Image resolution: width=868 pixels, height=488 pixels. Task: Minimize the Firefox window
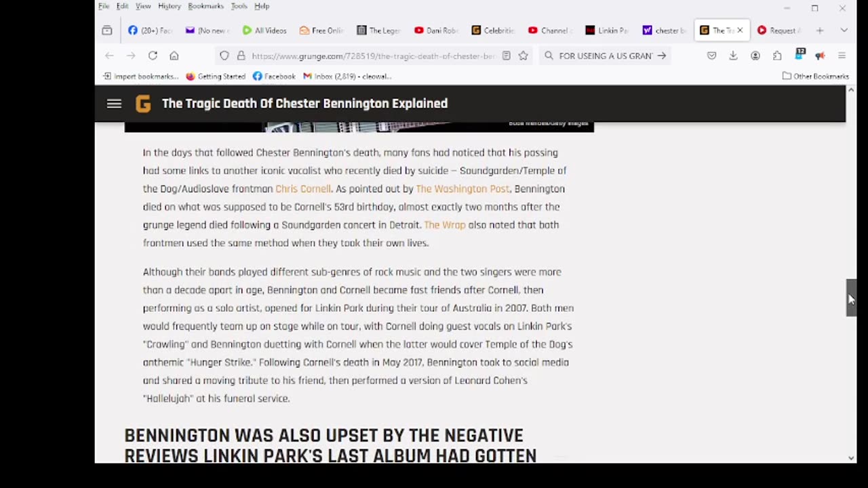pyautogui.click(x=787, y=8)
